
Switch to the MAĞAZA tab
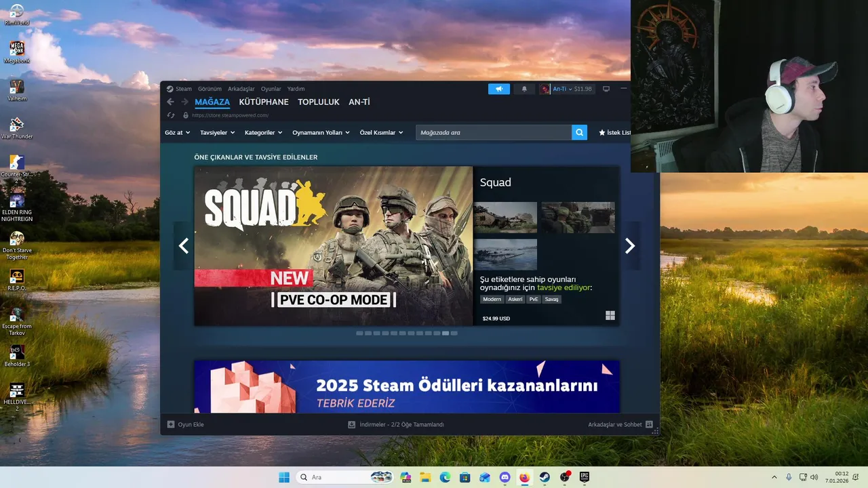[x=212, y=102]
